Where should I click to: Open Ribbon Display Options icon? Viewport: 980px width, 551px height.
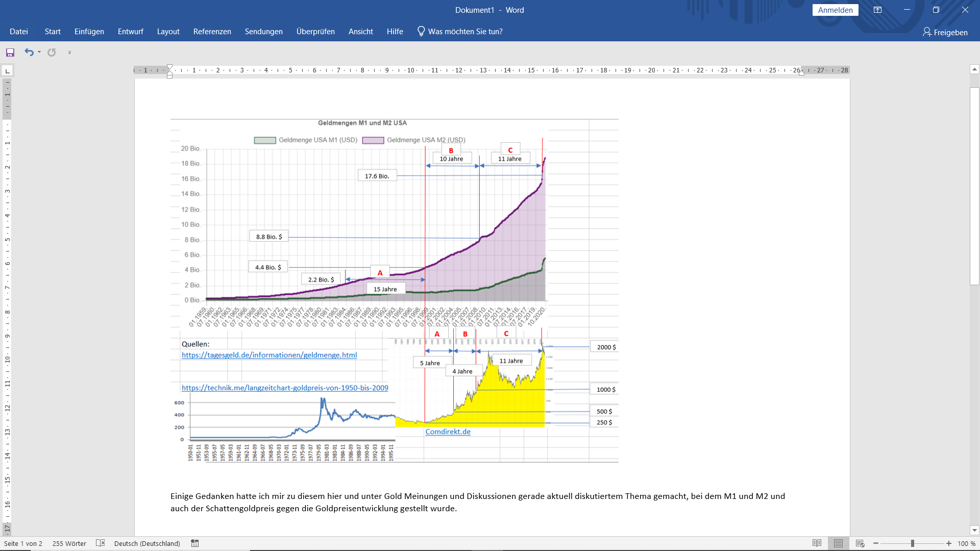click(877, 10)
